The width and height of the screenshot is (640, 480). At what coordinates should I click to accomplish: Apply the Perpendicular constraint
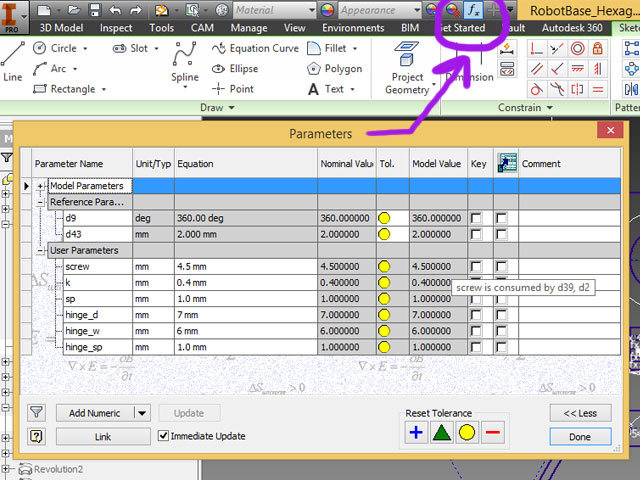click(557, 69)
